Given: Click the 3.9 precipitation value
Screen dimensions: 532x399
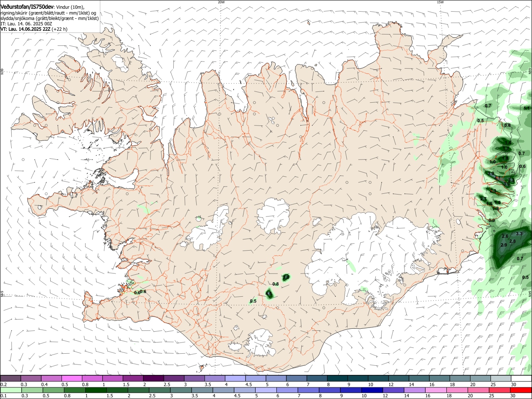Looking at the screenshot, I should pos(491,173).
